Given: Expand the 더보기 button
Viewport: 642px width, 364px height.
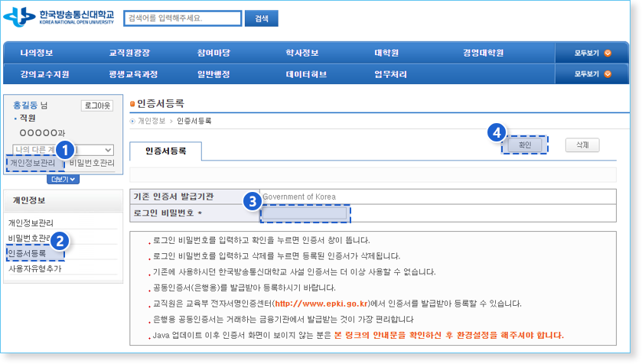Looking at the screenshot, I should tap(63, 179).
